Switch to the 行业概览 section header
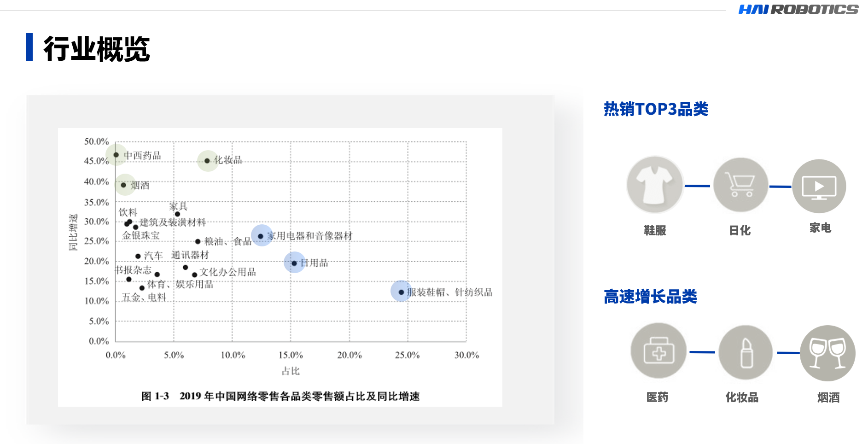 [97, 48]
